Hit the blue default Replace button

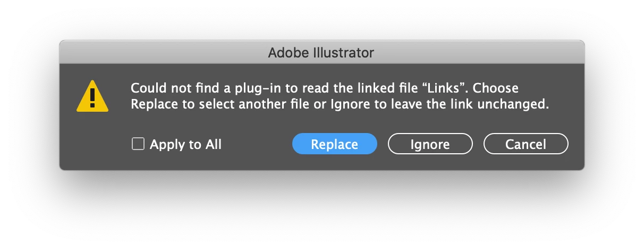[x=334, y=144]
